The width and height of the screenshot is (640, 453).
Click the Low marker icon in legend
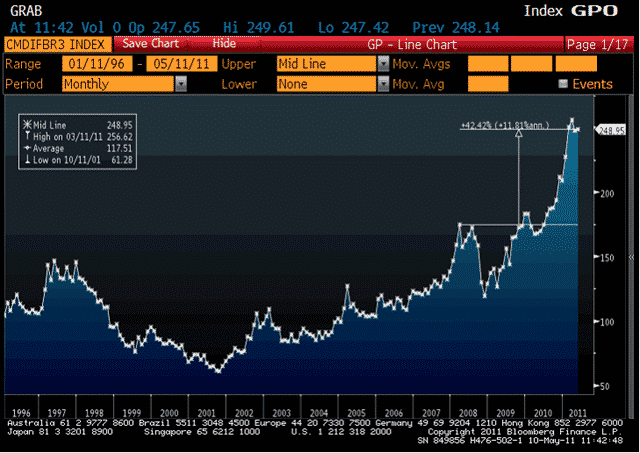(x=25, y=158)
